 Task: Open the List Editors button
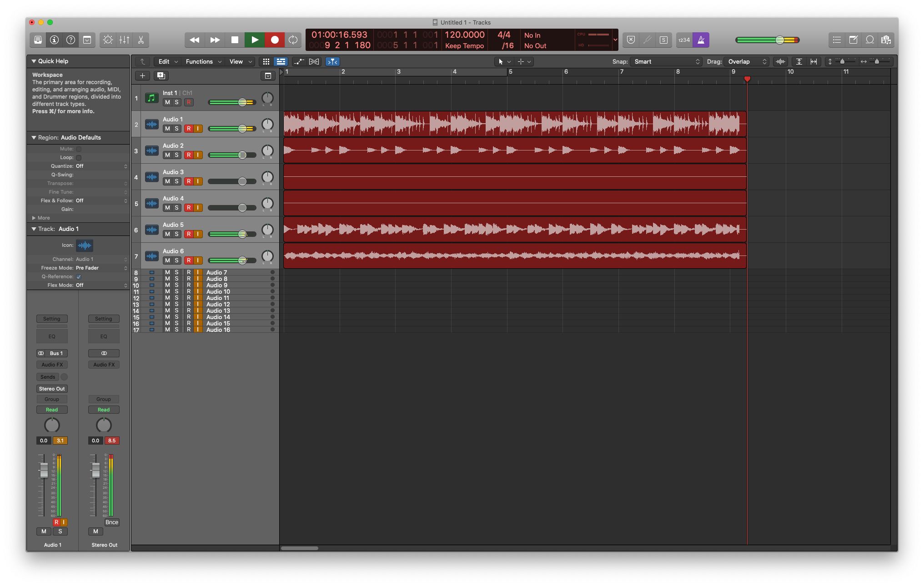[837, 40]
